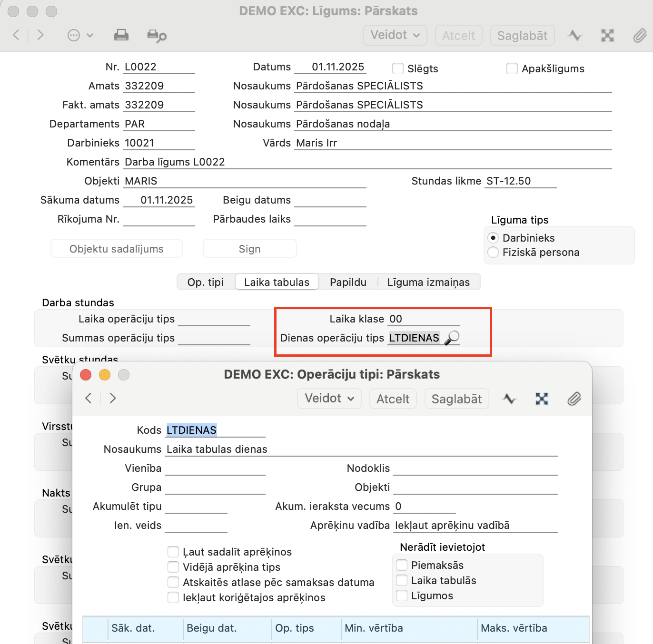
Task: Tick the Apakšlīgums checkbox
Action: click(x=512, y=68)
